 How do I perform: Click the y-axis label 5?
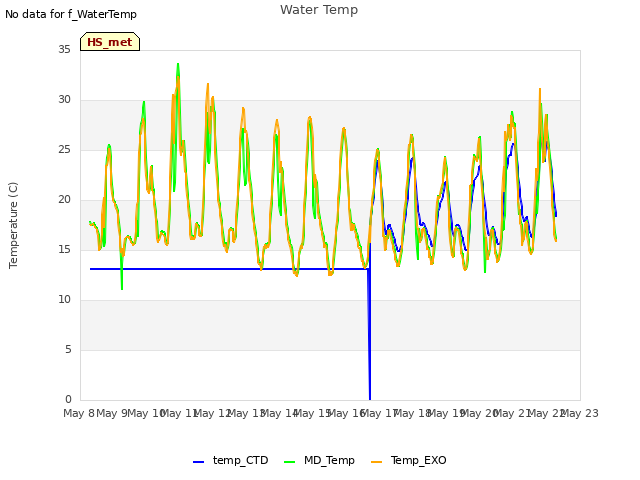click(68, 350)
